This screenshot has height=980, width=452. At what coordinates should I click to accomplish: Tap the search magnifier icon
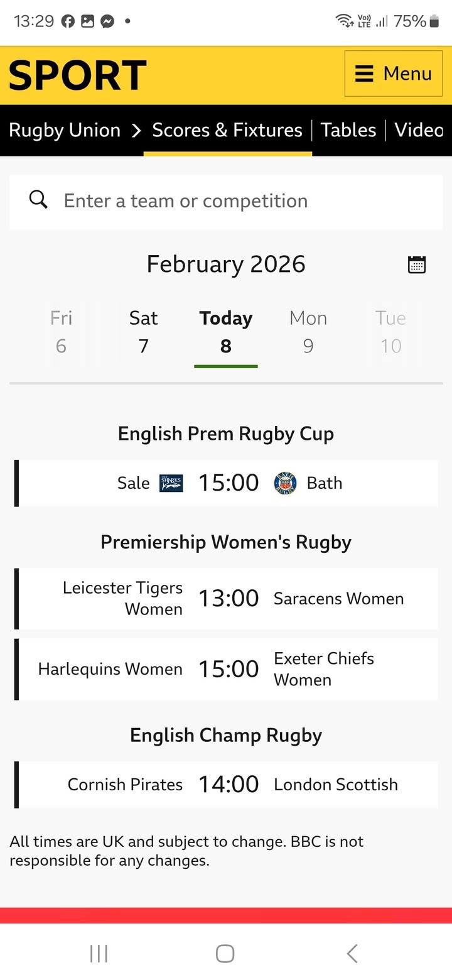pyautogui.click(x=38, y=200)
